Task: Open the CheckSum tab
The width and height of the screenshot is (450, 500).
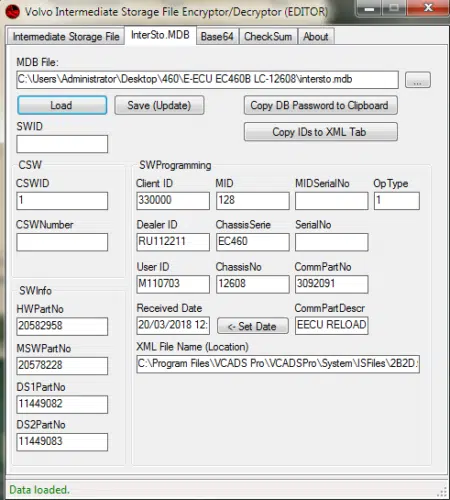Action: click(268, 36)
